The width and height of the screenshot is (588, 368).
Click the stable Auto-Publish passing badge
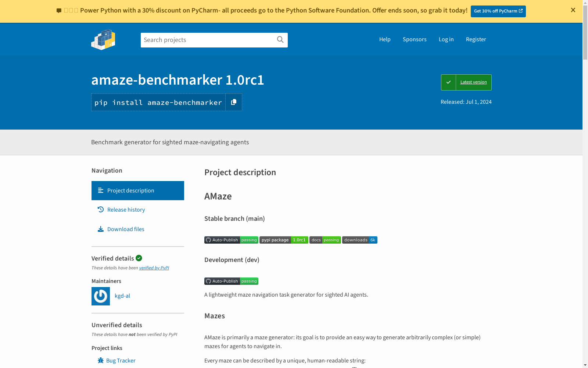click(231, 240)
